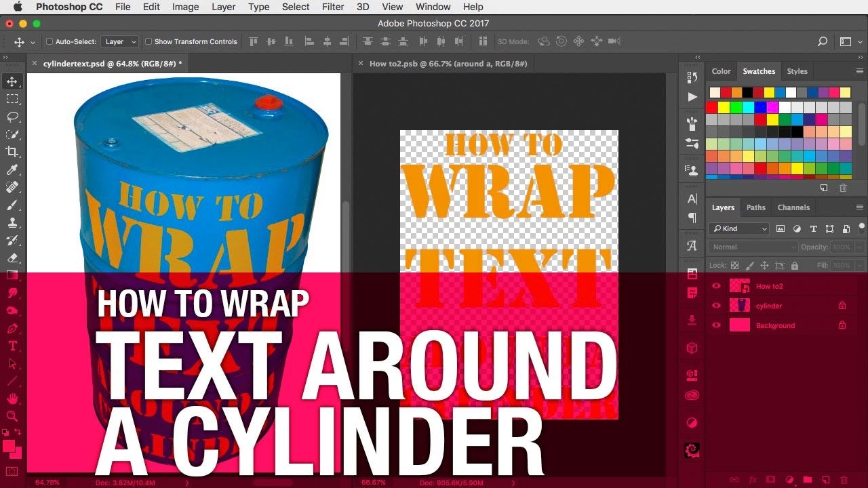This screenshot has width=868, height=488.
Task: Select the Horizontal Type tool
Action: 12,346
